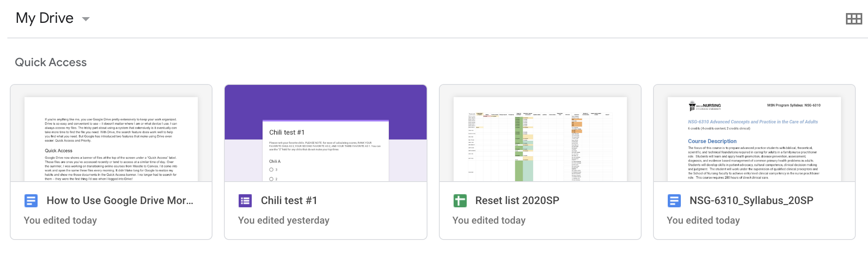
Task: Click the file name NSG-6310_Syllabus_20SP
Action: click(751, 201)
